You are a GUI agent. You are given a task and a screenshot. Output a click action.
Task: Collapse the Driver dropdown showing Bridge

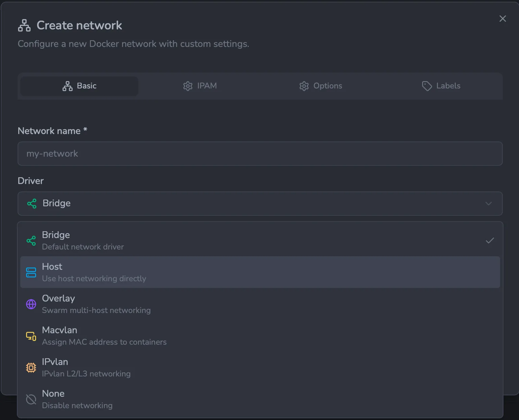pyautogui.click(x=260, y=204)
